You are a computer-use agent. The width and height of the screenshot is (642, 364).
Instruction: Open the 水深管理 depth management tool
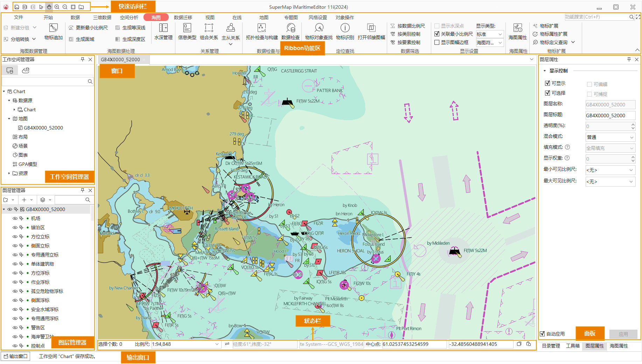(163, 31)
